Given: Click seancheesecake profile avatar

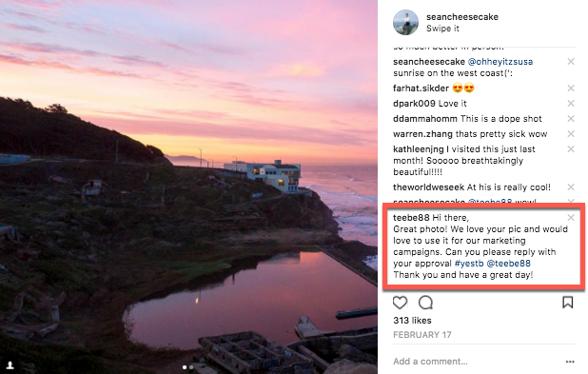Looking at the screenshot, I should click(x=405, y=23).
